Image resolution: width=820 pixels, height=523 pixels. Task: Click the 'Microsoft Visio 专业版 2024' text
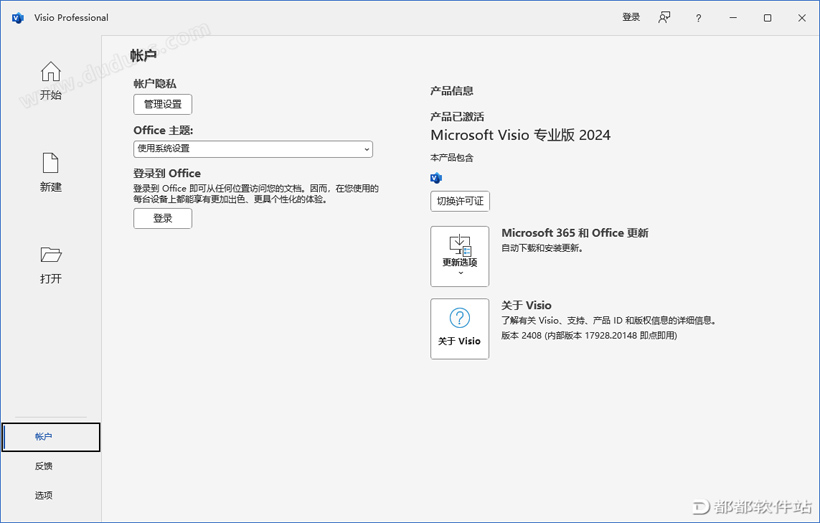[x=520, y=135]
